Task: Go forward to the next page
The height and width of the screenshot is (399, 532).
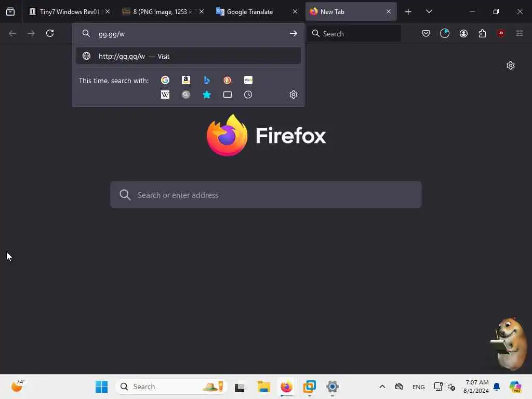Action: [31, 33]
